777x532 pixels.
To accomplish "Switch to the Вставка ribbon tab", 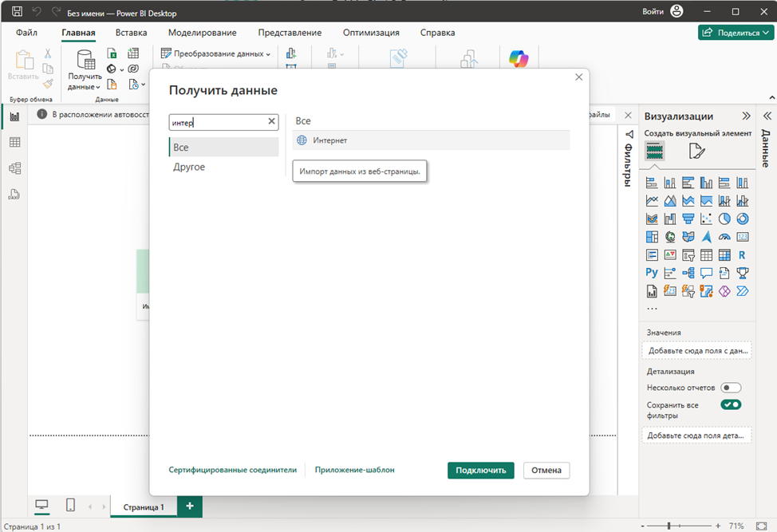I will click(x=131, y=33).
